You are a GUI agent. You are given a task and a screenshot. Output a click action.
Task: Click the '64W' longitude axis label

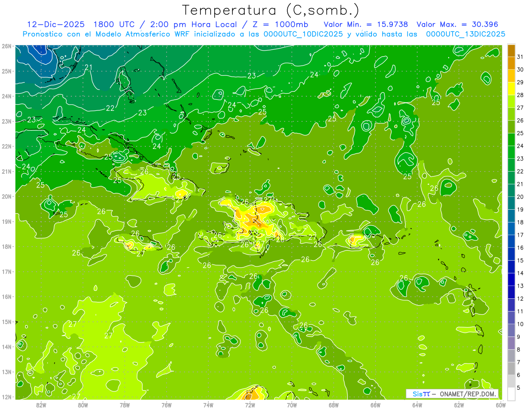[417, 405]
